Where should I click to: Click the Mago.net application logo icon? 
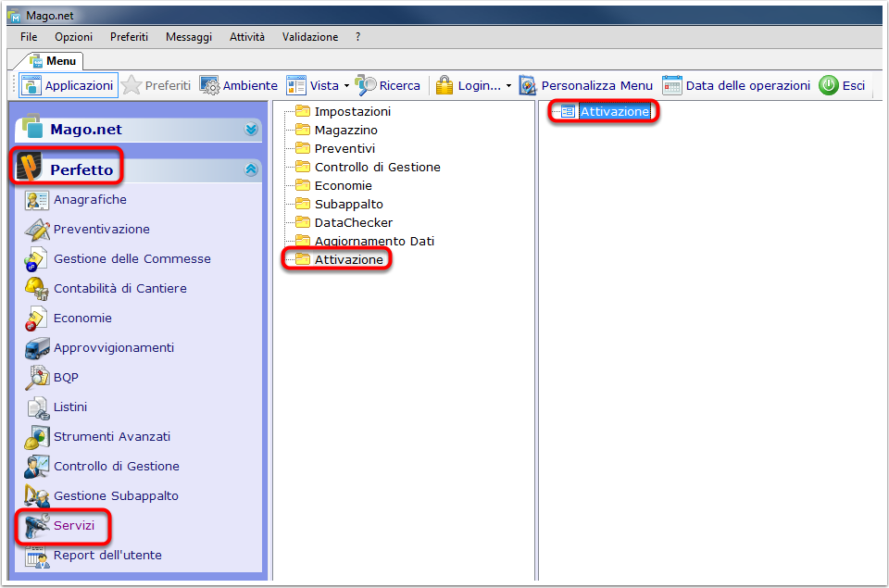point(31,127)
